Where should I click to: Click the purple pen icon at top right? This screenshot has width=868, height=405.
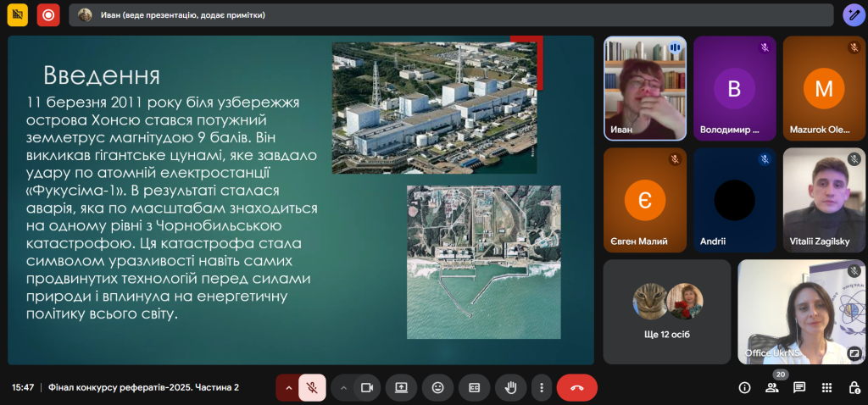(x=853, y=14)
